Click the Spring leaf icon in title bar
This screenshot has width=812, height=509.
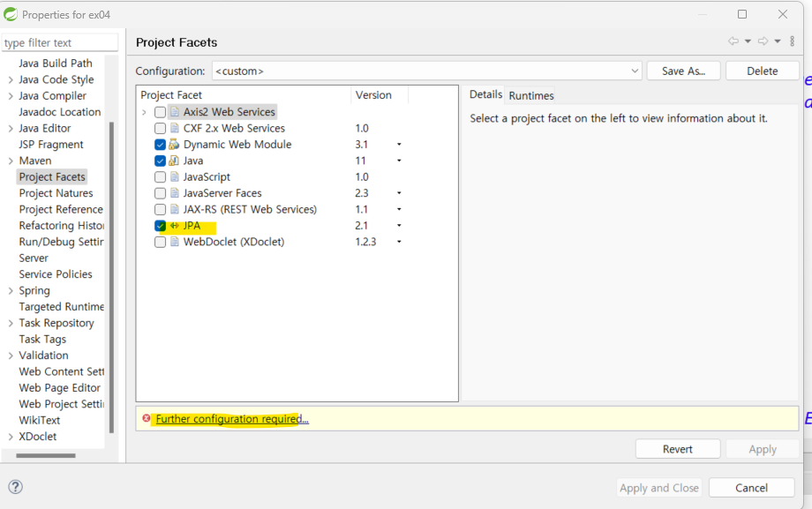coord(11,14)
